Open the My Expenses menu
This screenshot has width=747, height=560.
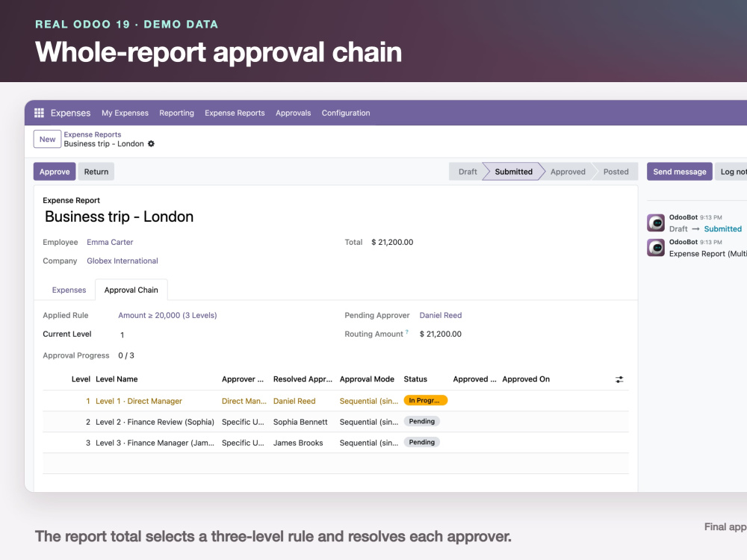(125, 113)
